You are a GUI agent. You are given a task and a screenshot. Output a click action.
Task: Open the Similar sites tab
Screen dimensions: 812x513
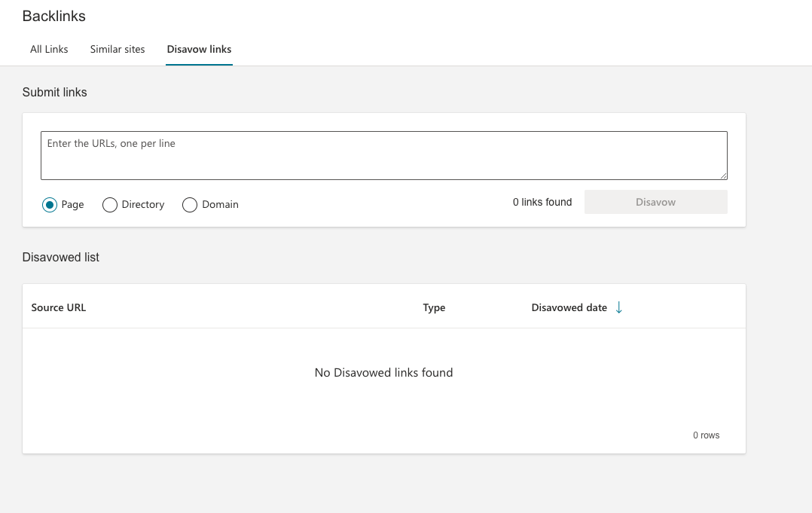coord(117,49)
